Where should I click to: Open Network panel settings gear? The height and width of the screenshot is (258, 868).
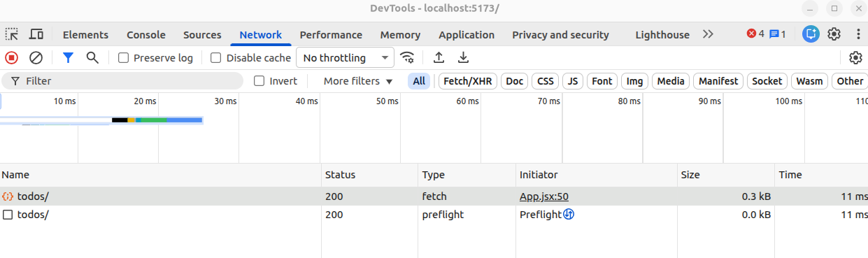(855, 58)
